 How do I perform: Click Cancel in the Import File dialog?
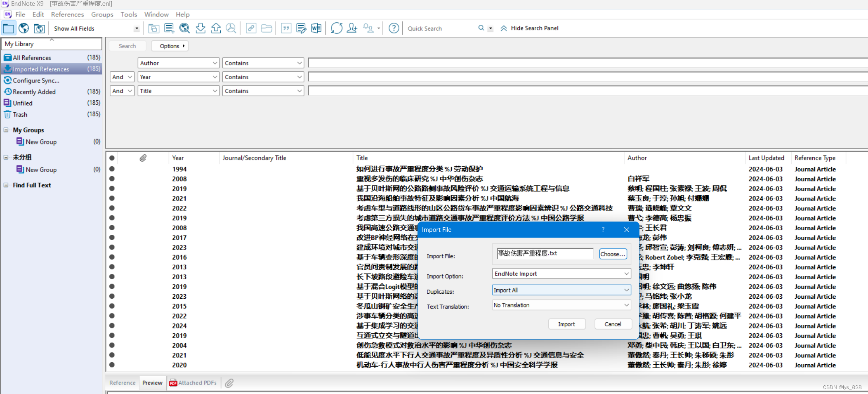(x=613, y=324)
